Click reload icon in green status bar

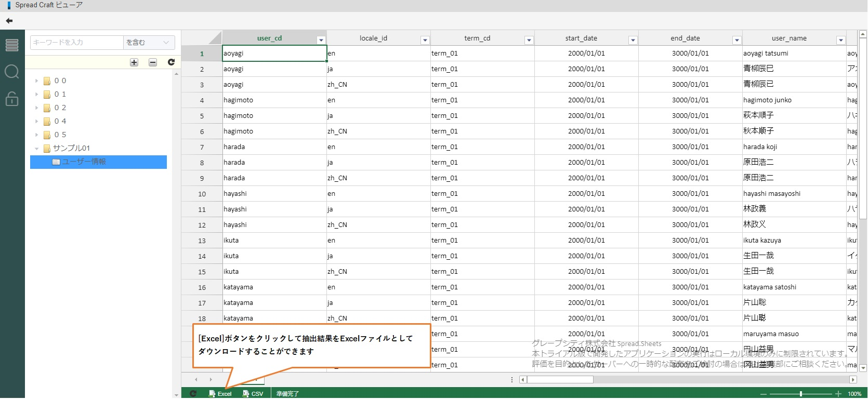[193, 394]
